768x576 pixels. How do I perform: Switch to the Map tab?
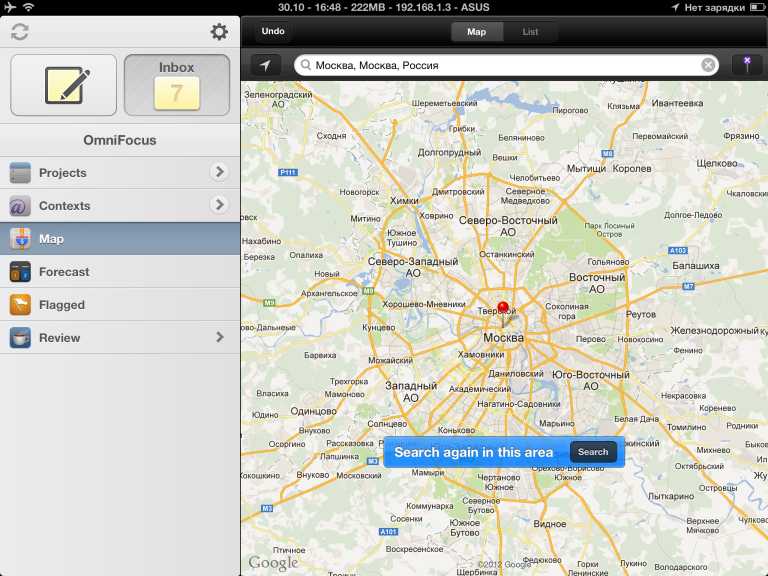tap(476, 32)
